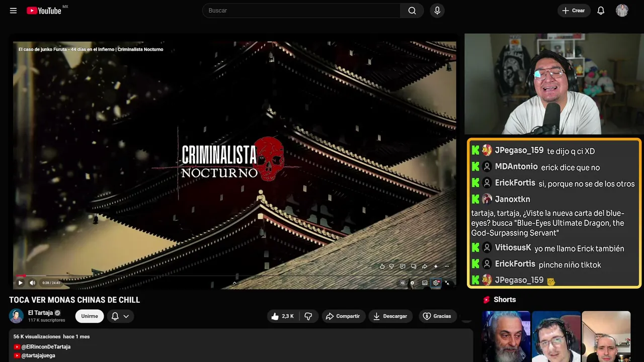
Task: Like the video with 2,3 K button
Action: pyautogui.click(x=282, y=316)
